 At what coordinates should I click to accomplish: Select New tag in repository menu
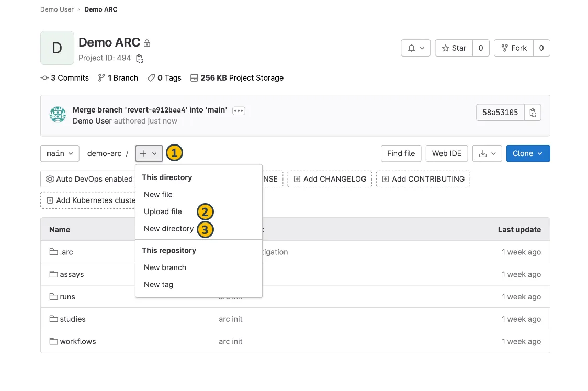(x=158, y=285)
